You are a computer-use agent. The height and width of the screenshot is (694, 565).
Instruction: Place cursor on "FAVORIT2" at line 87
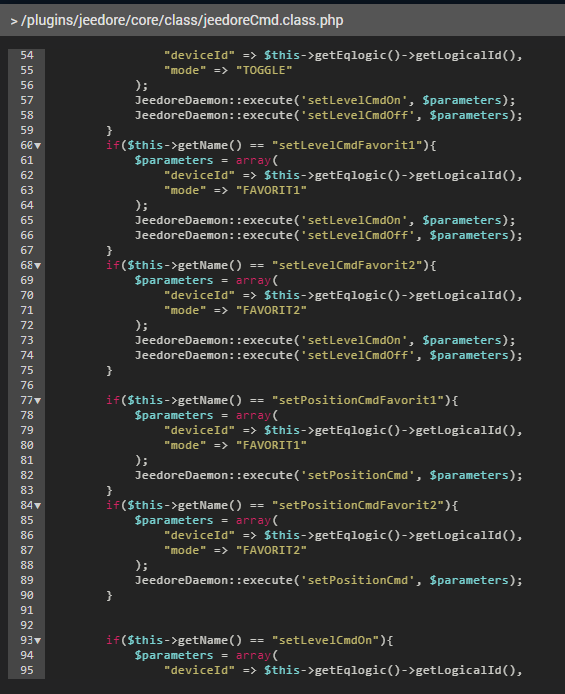pyautogui.click(x=271, y=550)
